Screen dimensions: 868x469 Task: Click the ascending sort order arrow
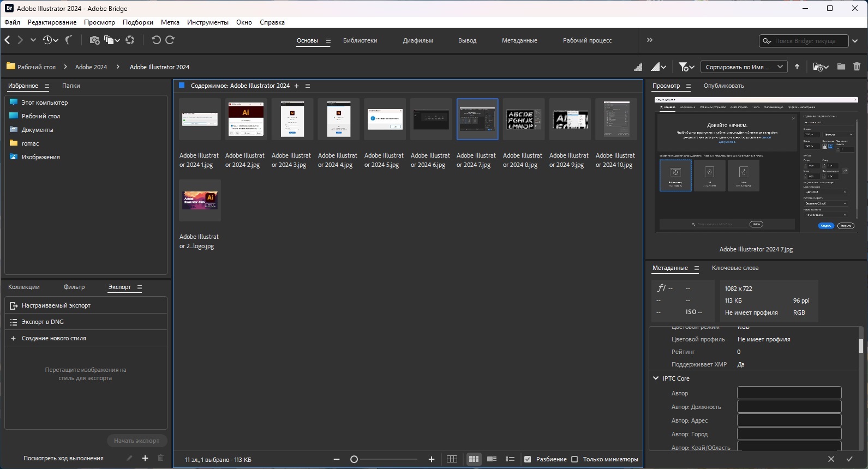click(x=797, y=67)
